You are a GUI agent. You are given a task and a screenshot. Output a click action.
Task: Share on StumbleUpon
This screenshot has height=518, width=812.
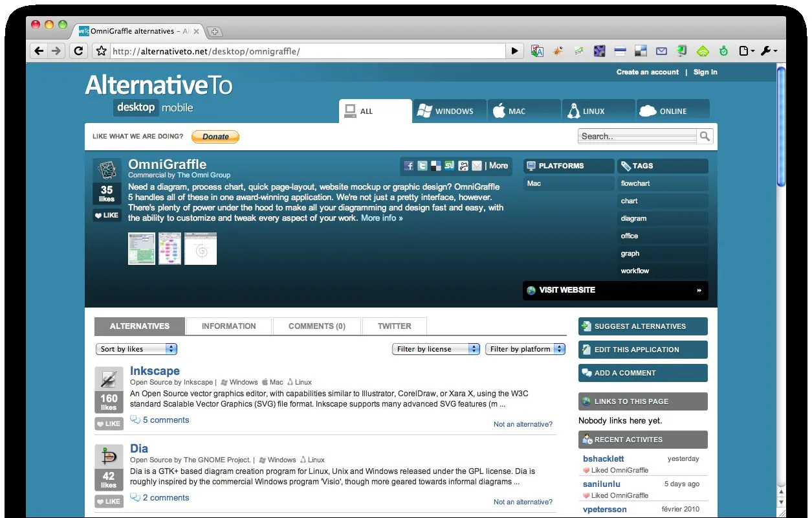(x=450, y=166)
